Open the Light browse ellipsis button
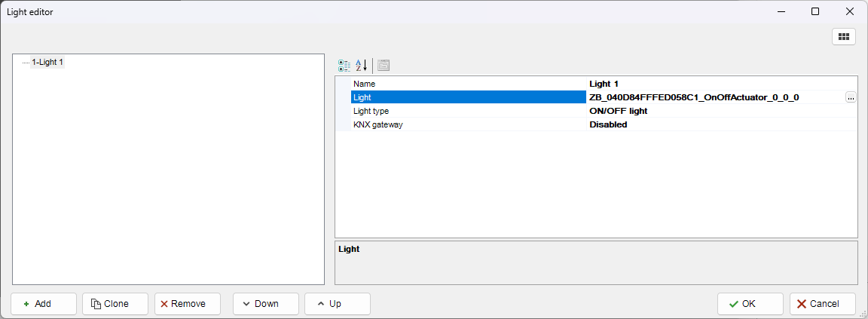The width and height of the screenshot is (868, 319). tap(850, 97)
